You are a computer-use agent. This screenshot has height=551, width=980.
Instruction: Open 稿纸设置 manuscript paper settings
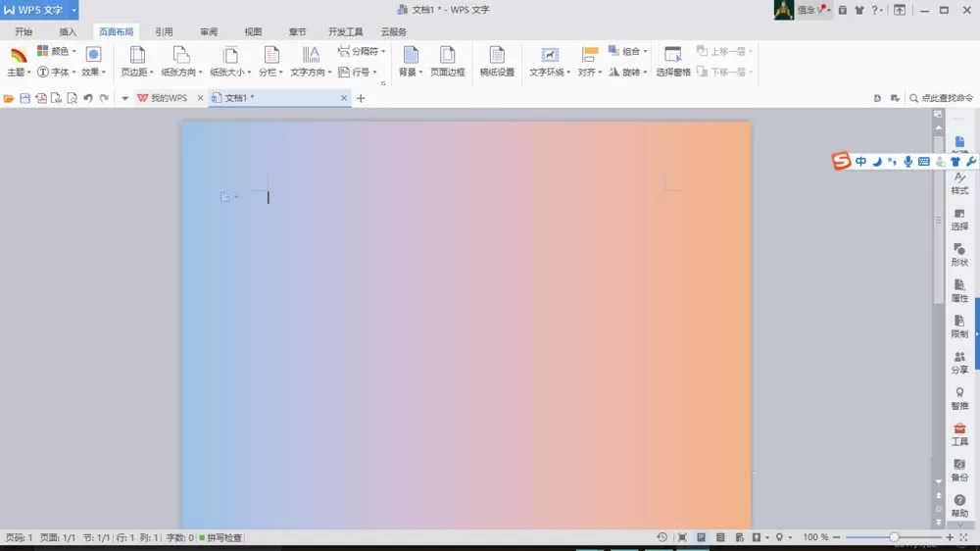(497, 62)
